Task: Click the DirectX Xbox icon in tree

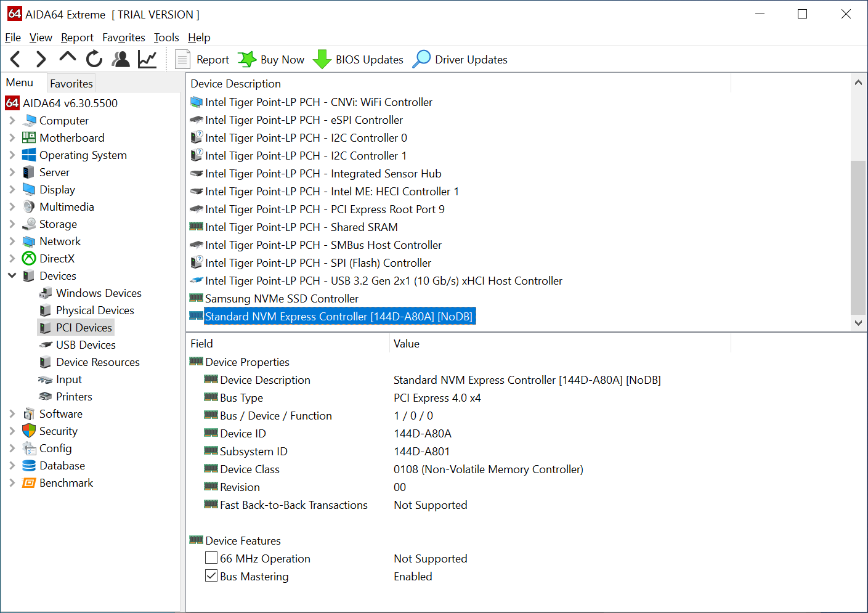Action: pyautogui.click(x=29, y=259)
